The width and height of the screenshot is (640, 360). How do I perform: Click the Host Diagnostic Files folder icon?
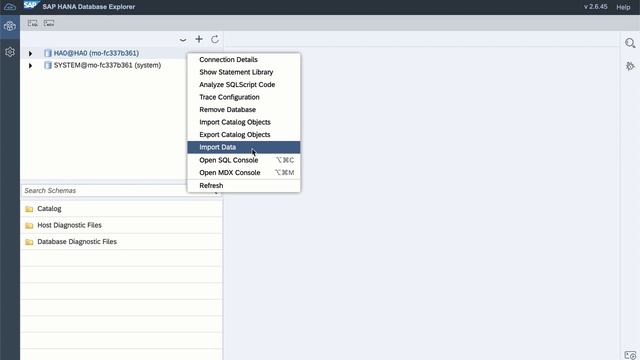click(29, 225)
